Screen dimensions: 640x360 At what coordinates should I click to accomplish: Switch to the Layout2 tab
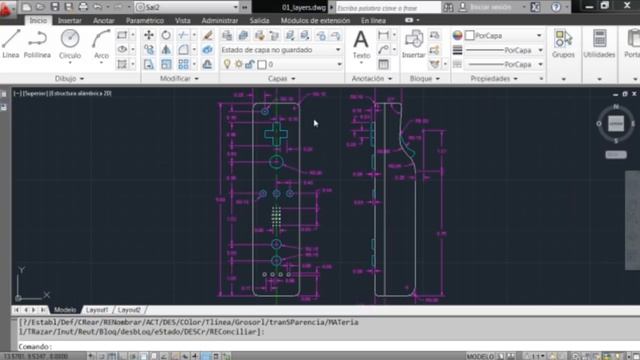(x=129, y=310)
